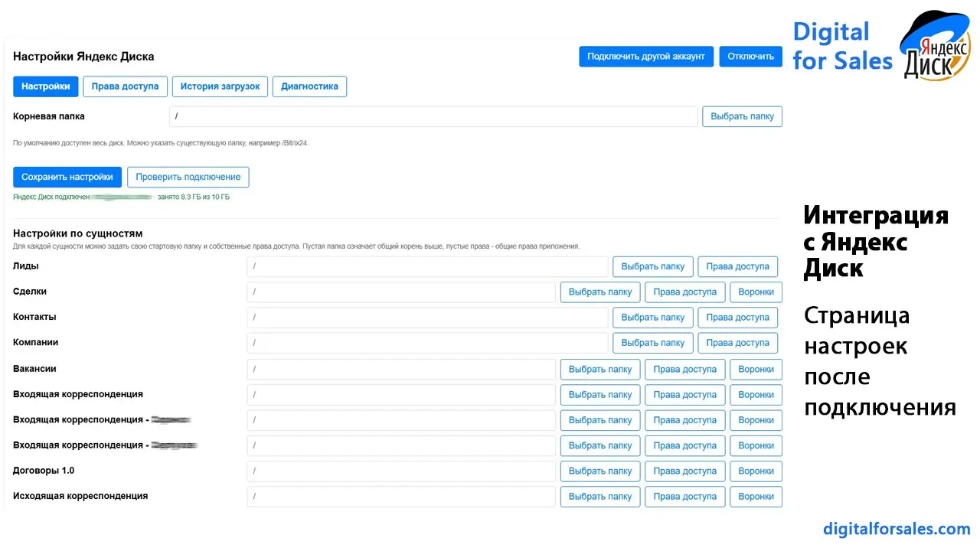Viewport: 980px width, 551px height.
Task: Click the 'Настройки по сущностям' heading
Action: (x=78, y=233)
